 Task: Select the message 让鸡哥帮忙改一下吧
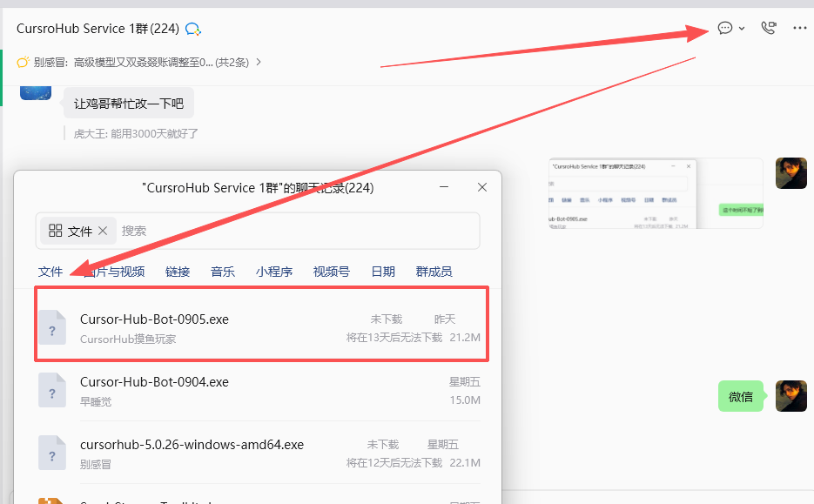[x=129, y=104]
